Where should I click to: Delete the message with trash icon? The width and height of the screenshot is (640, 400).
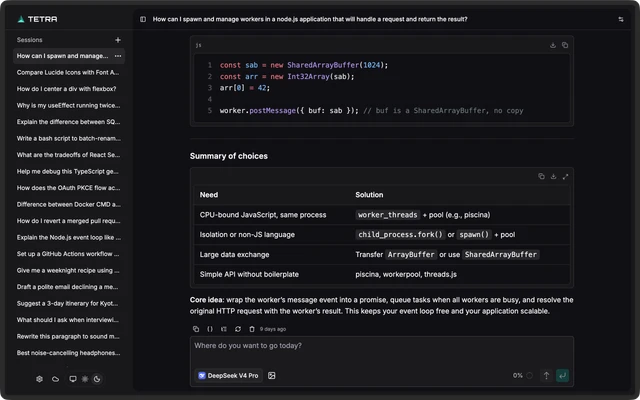click(252, 329)
